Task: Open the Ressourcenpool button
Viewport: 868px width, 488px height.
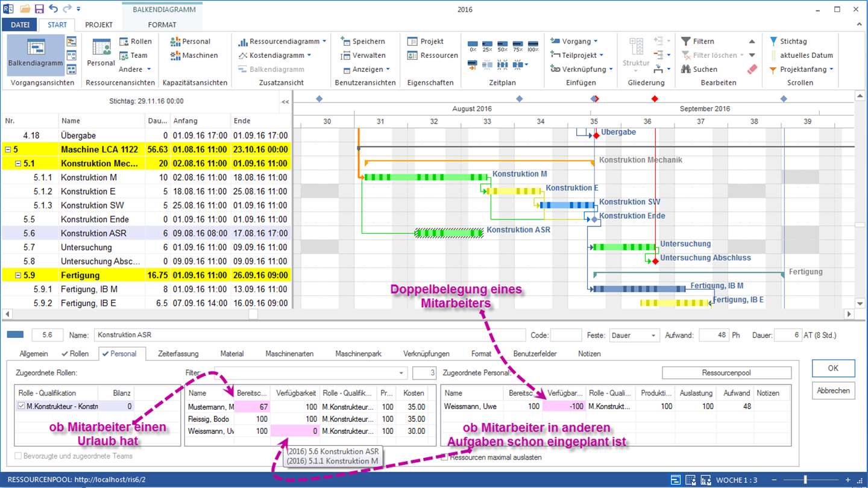Action: pyautogui.click(x=727, y=373)
